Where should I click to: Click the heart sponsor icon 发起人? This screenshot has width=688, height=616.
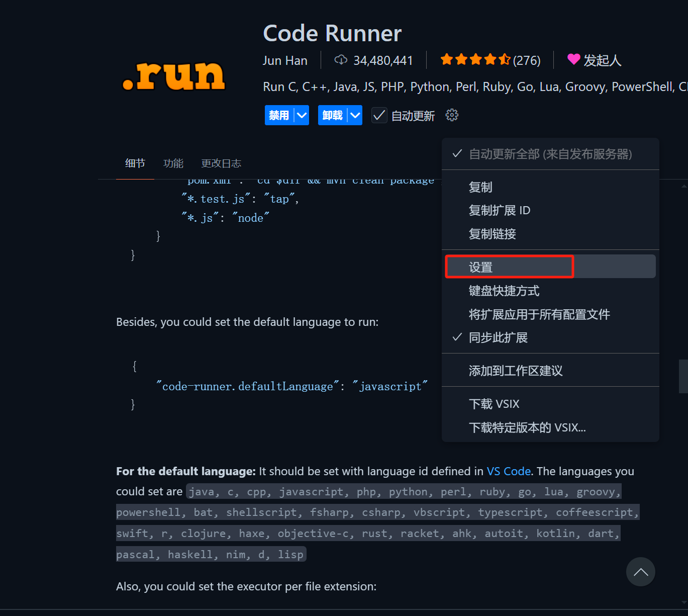pyautogui.click(x=573, y=60)
